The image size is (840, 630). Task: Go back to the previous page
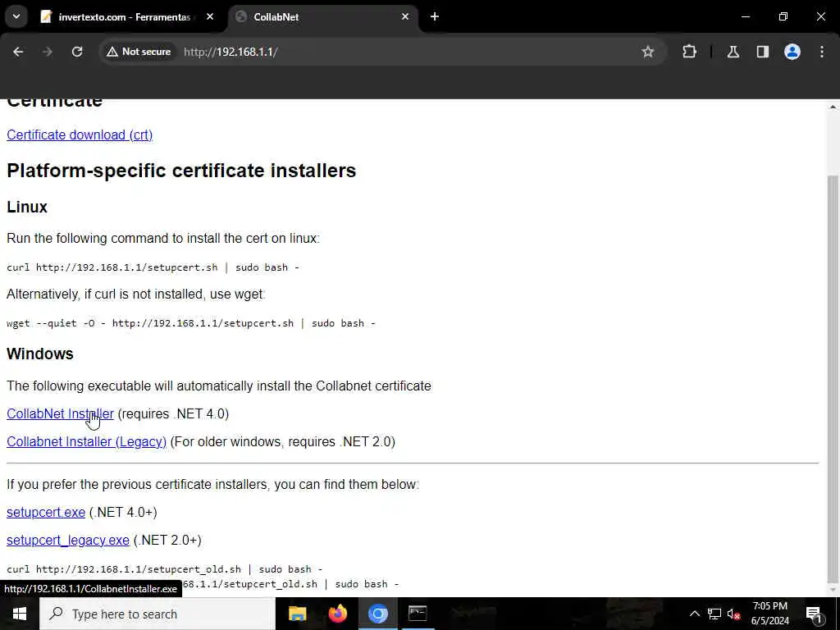pos(18,52)
